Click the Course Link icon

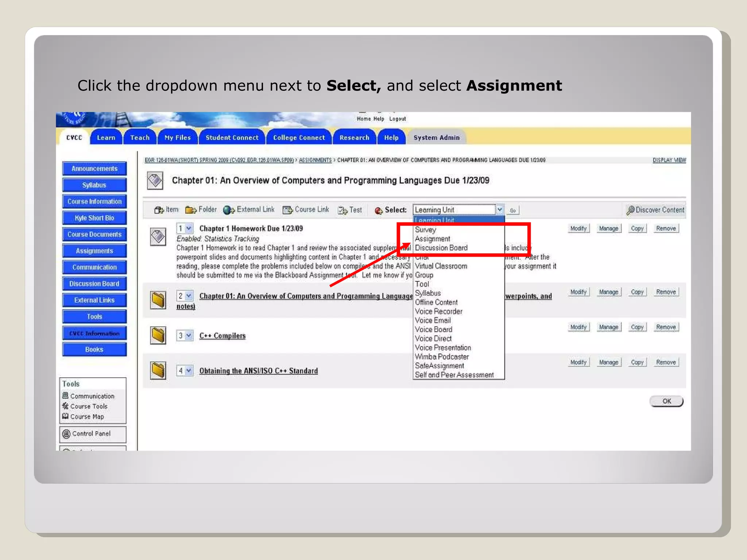click(x=288, y=210)
